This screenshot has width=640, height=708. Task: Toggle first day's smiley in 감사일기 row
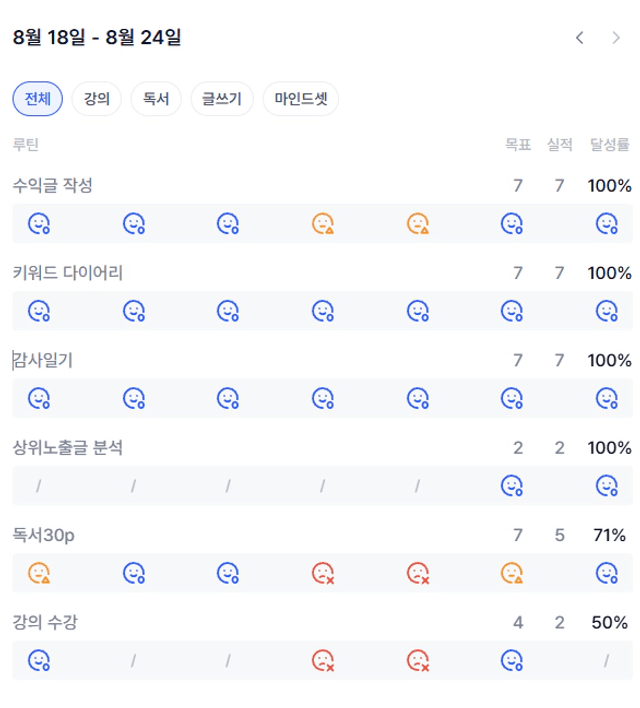click(39, 398)
